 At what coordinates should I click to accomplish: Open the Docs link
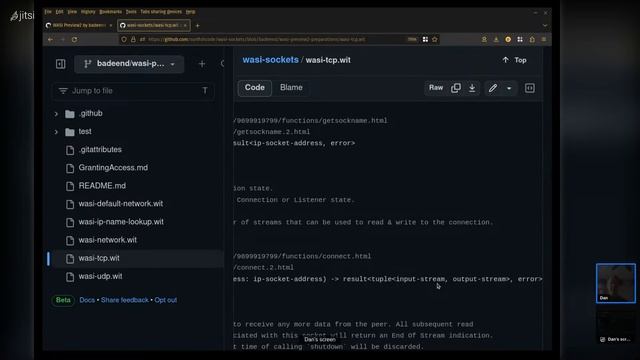[87, 300]
